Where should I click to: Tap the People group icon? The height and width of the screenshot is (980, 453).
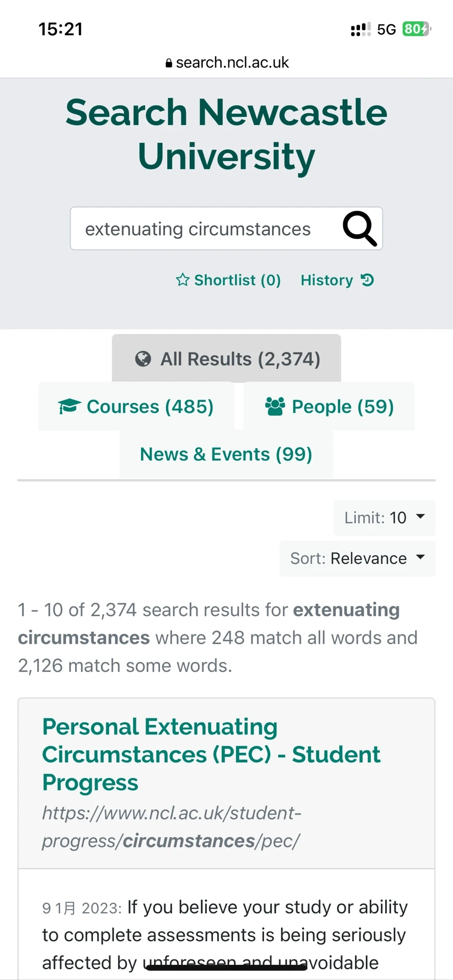coord(275,406)
